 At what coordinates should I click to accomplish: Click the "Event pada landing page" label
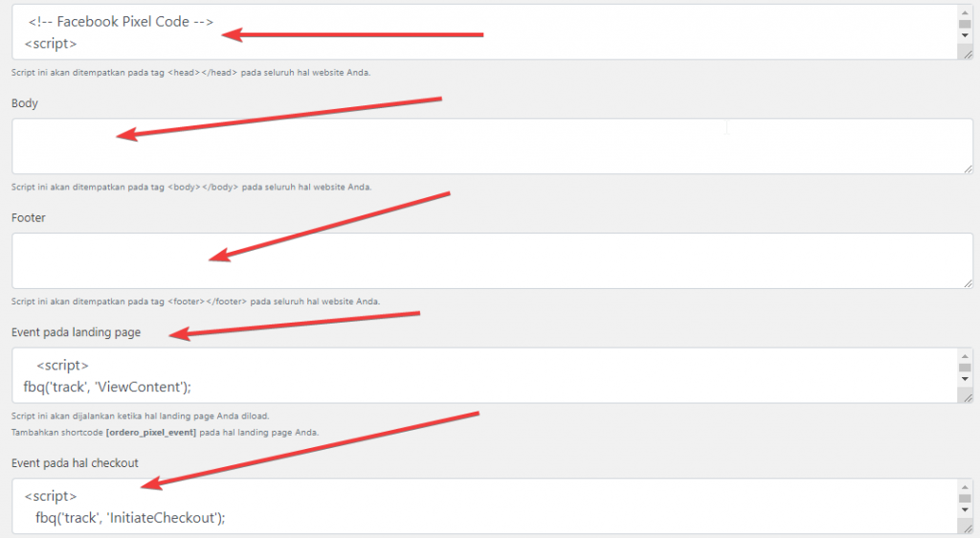point(76,332)
